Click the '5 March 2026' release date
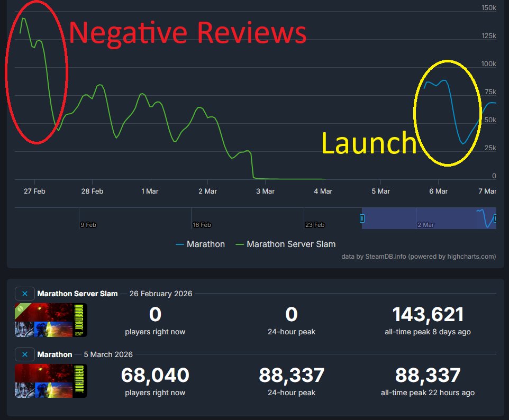509x420 pixels. [108, 354]
